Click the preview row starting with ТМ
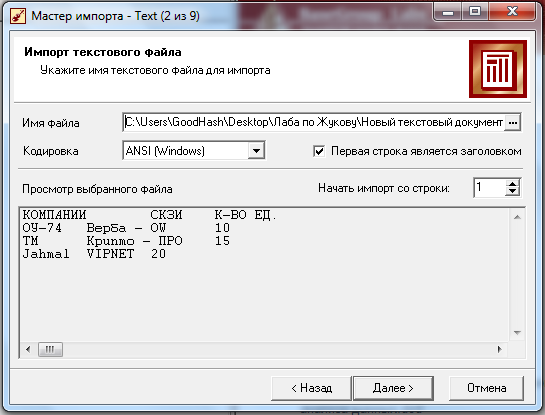545x415 pixels. pyautogui.click(x=126, y=241)
